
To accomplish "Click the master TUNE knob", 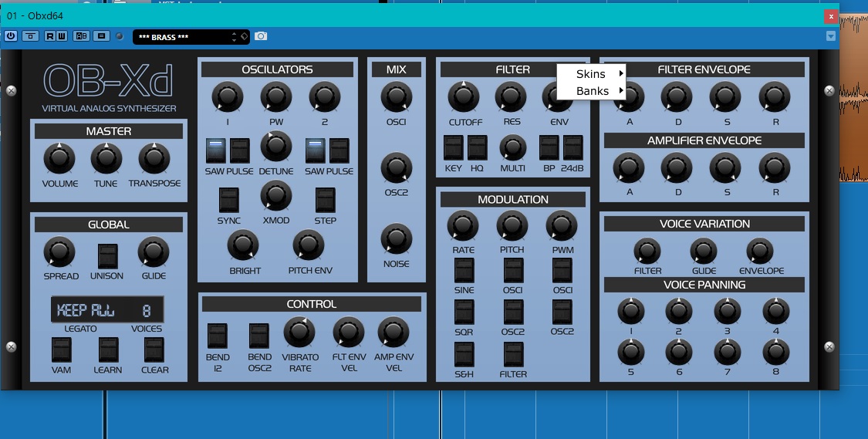I will pos(106,159).
